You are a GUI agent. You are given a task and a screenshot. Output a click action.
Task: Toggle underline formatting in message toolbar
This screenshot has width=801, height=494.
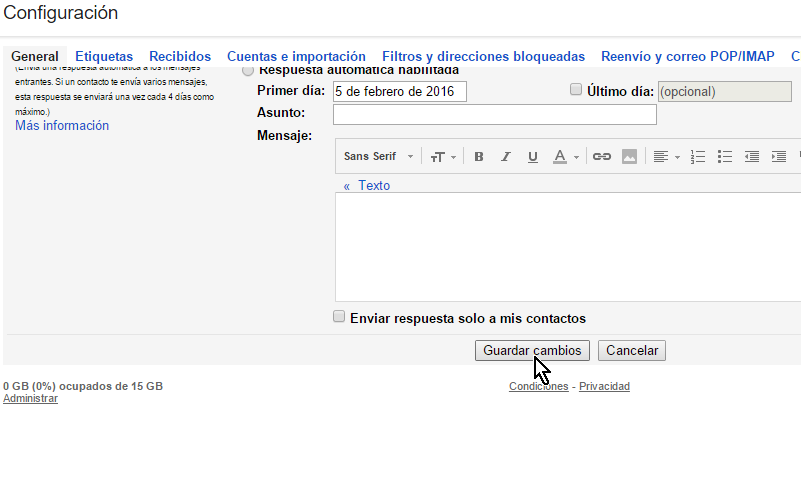click(532, 157)
